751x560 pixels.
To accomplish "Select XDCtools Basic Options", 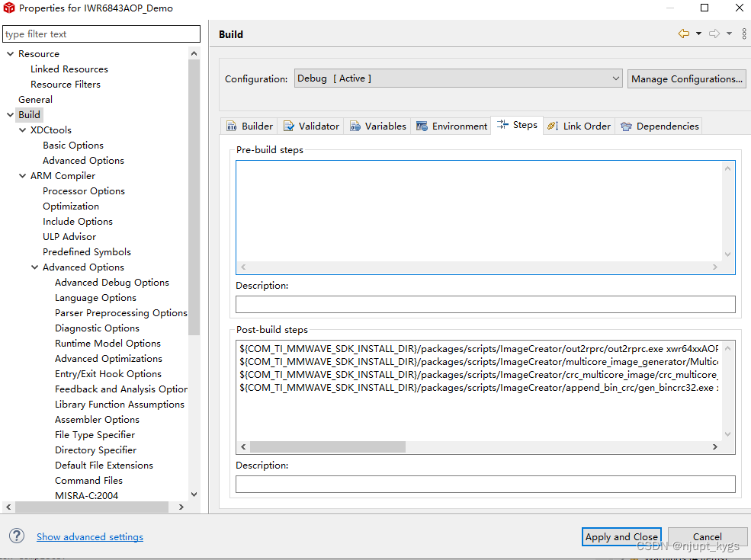I will tap(72, 145).
